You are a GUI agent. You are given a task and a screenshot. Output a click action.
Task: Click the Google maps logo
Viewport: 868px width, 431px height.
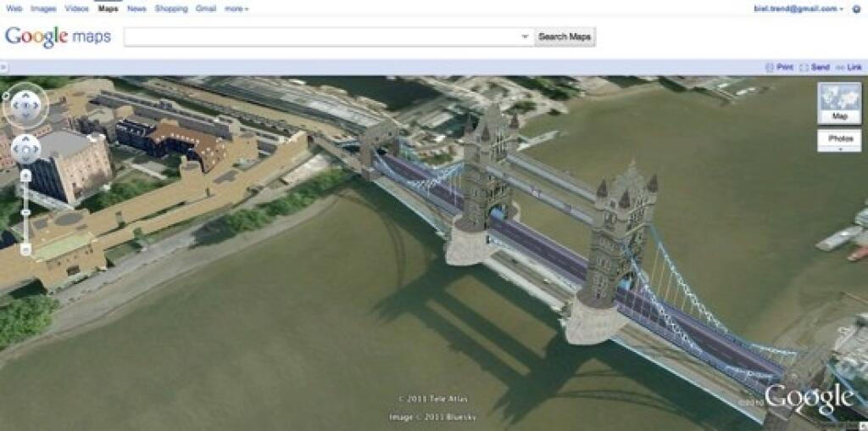pos(58,37)
